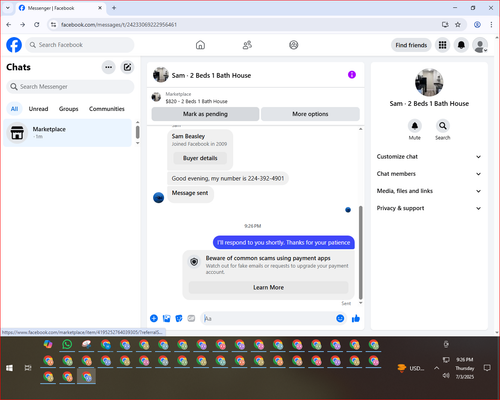Click the site information icon in address bar
Screen dimensions: 500x400
(x=53, y=24)
